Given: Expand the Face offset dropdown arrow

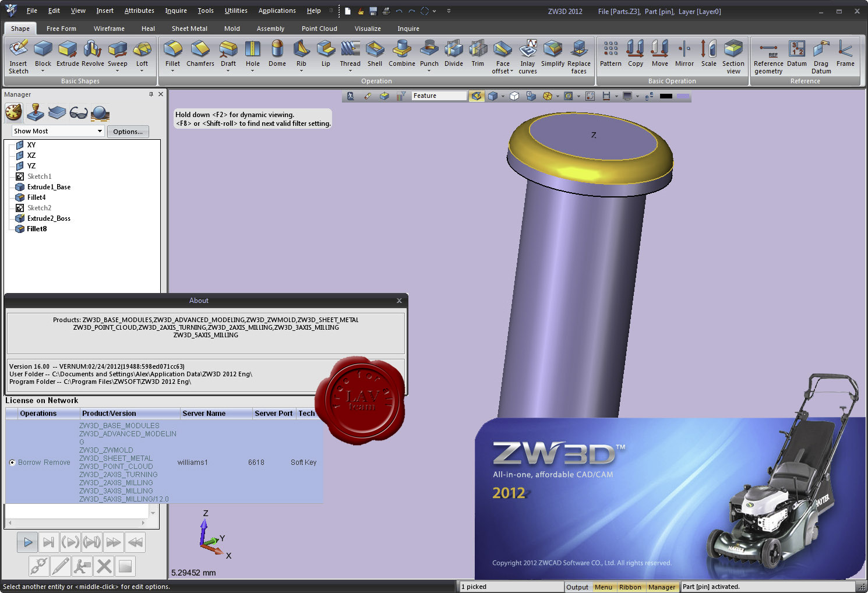Looking at the screenshot, I should tap(512, 72).
